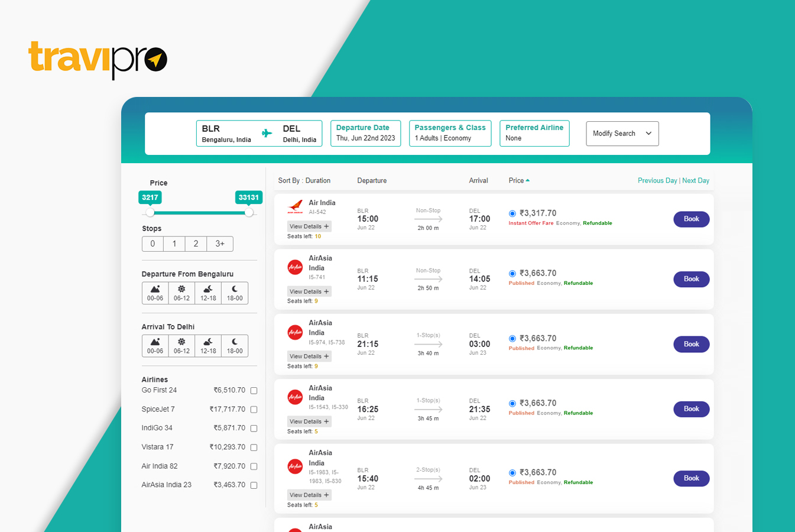795x532 pixels.
Task: Toggle Air India 82 airline checkbox
Action: point(254,466)
